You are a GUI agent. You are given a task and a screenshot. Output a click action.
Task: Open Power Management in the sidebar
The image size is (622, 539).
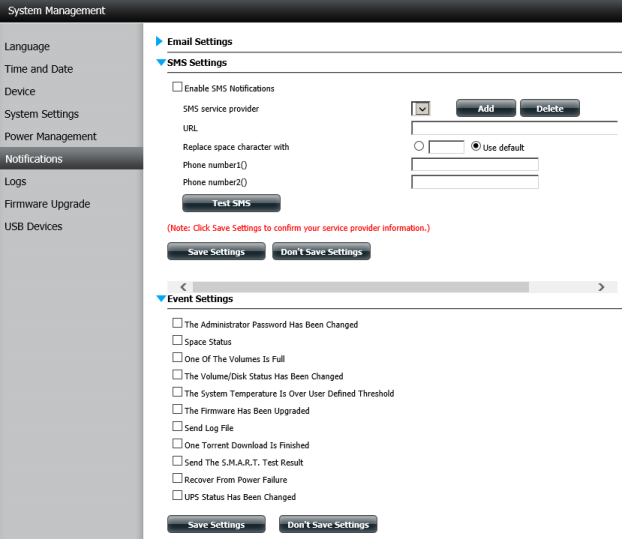[x=50, y=136]
